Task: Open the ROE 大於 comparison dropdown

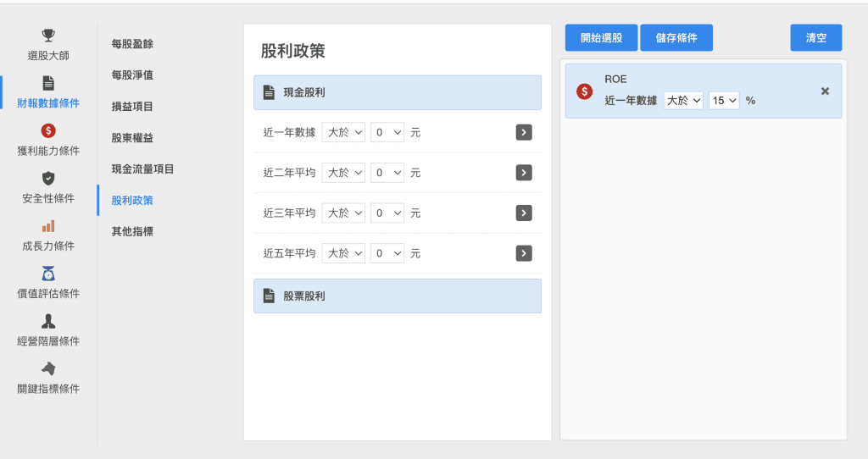Action: tap(683, 100)
